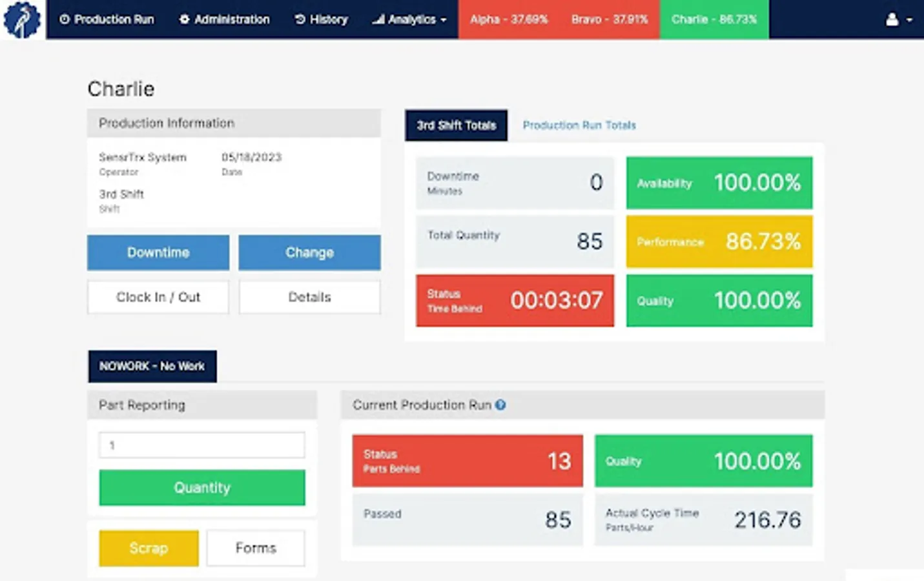The image size is (924, 581).
Task: Focus the Part Reporting quantity input field
Action: click(202, 445)
